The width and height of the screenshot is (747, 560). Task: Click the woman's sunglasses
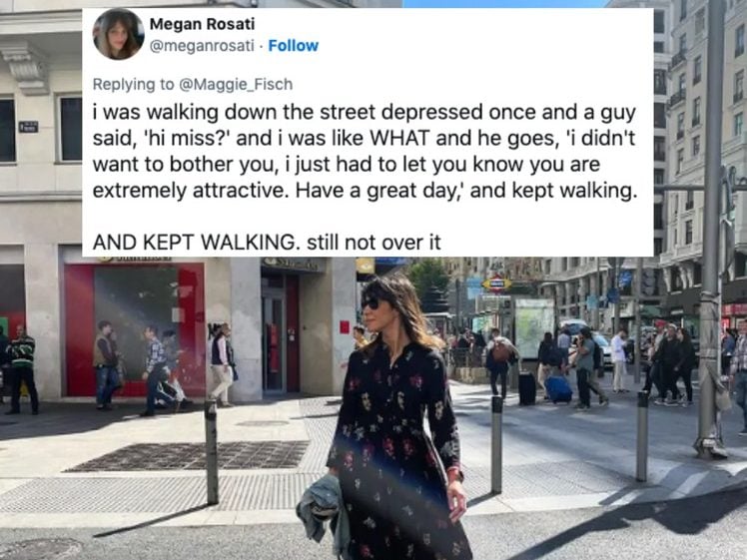[371, 303]
